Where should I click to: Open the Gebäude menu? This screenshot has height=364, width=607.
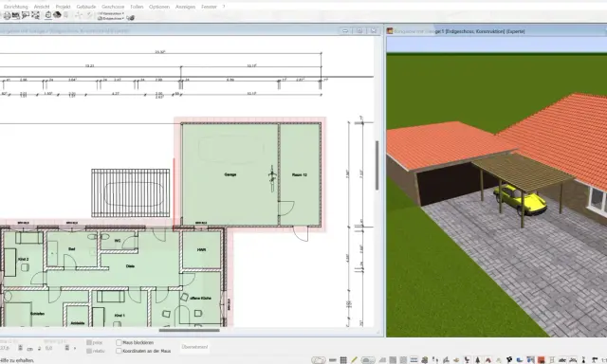coord(86,7)
